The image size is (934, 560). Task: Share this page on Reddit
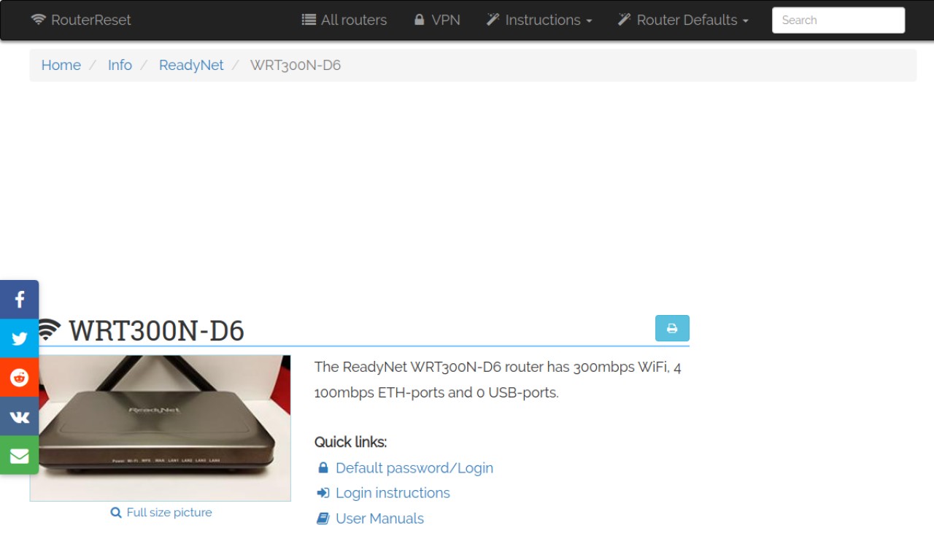19,377
